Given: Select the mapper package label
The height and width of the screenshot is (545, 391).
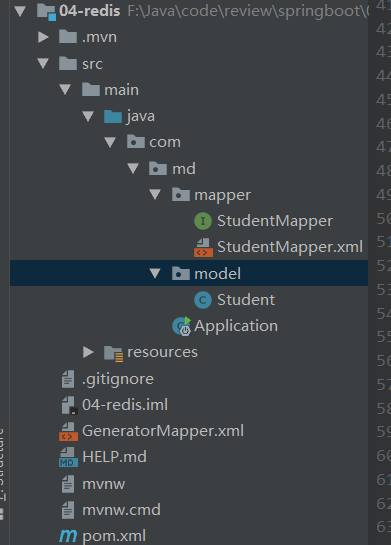Looking at the screenshot, I should click(222, 195).
